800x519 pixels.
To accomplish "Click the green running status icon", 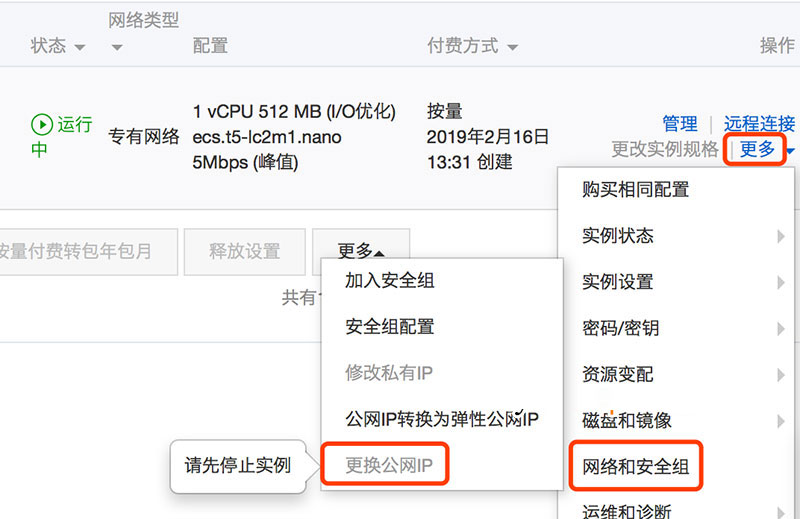I will pyautogui.click(x=41, y=124).
